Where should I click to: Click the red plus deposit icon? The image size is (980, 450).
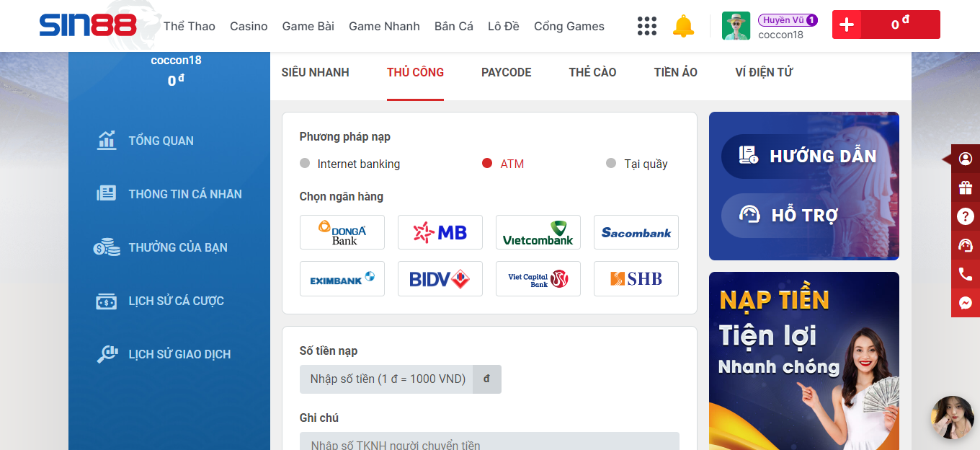(847, 25)
